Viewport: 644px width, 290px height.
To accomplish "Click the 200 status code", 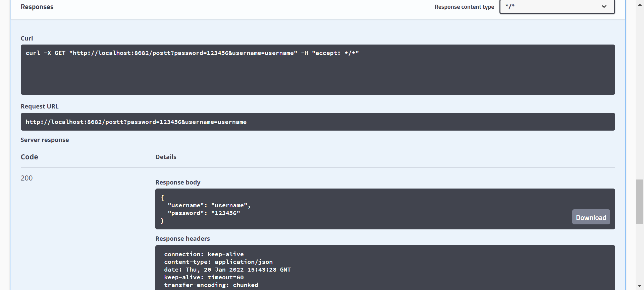I will 27,178.
